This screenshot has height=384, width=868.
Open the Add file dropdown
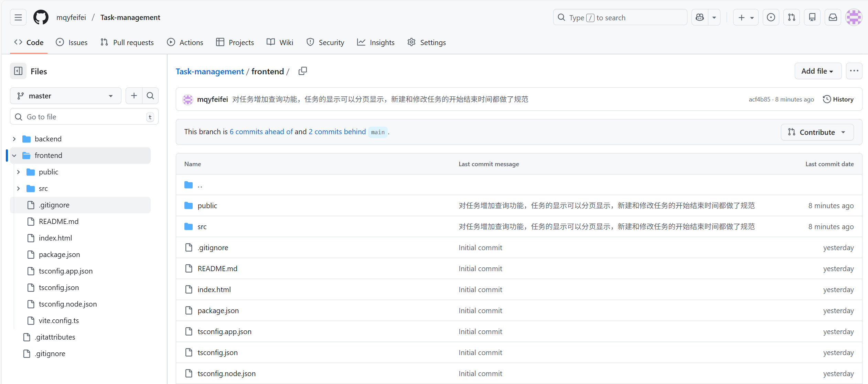(x=818, y=71)
